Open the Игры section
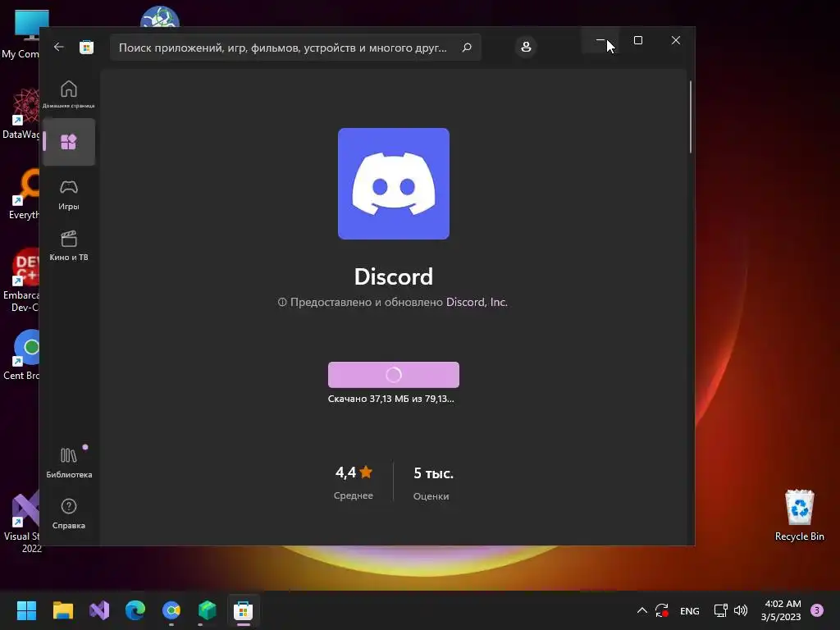Screen dimensions: 840x630 pyautogui.click(x=69, y=194)
